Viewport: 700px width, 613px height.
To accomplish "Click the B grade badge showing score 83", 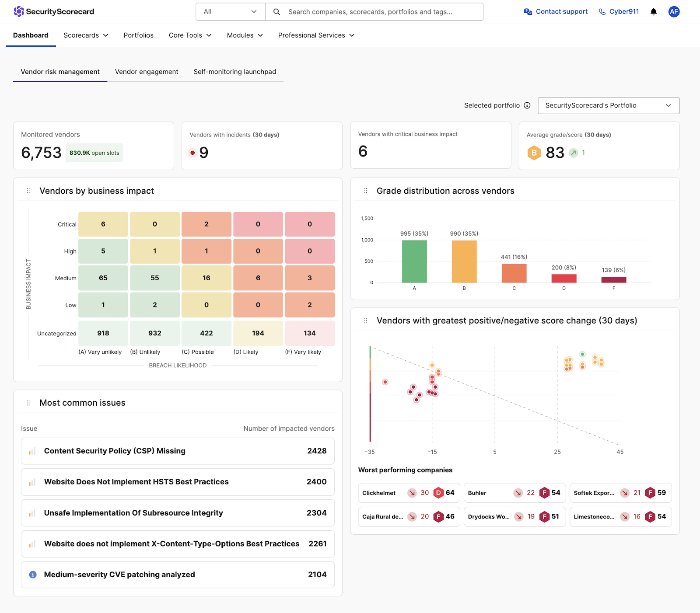I will pos(534,153).
